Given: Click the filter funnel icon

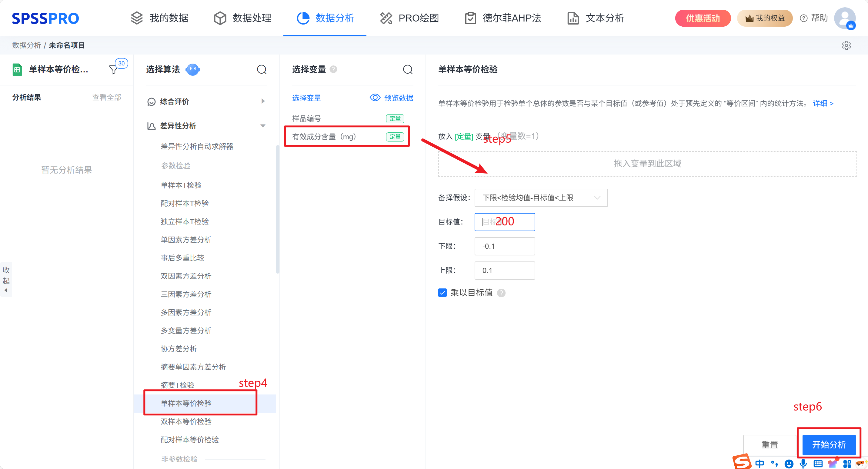Looking at the screenshot, I should tap(114, 69).
